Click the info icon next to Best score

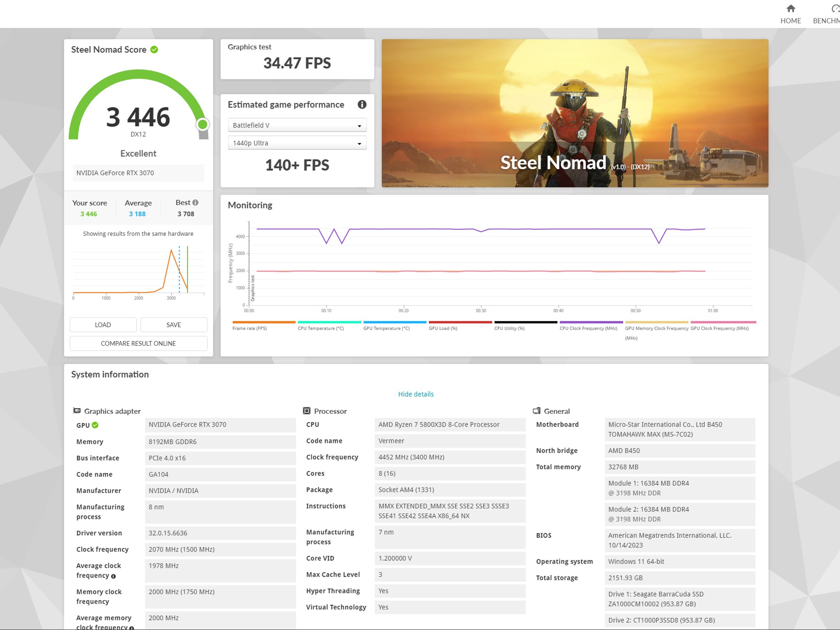pos(195,203)
